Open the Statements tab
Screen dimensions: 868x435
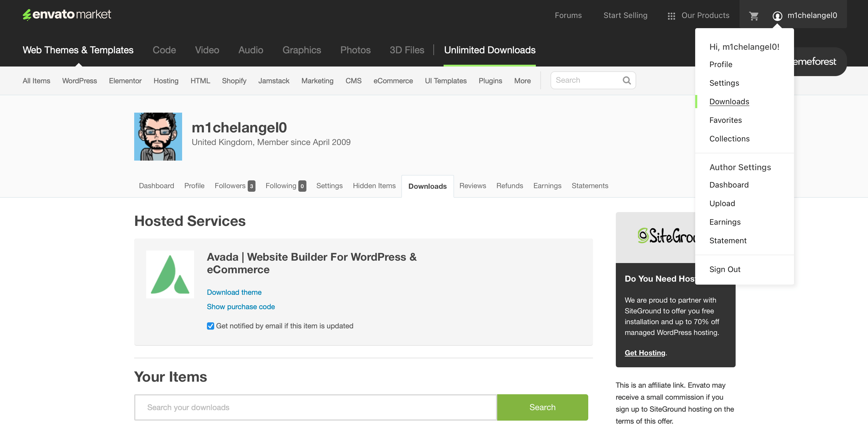[x=590, y=186]
